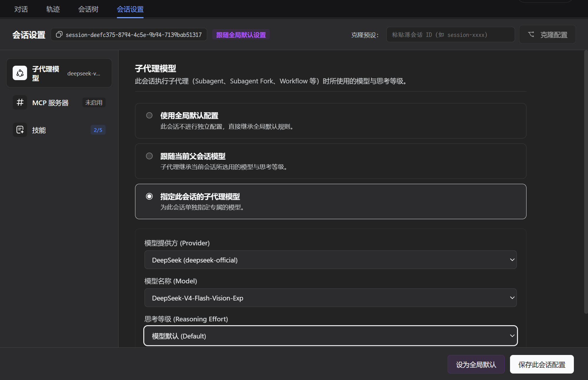Select 跟随当前父会话模型 radio option
This screenshot has width=588, height=380.
149,156
